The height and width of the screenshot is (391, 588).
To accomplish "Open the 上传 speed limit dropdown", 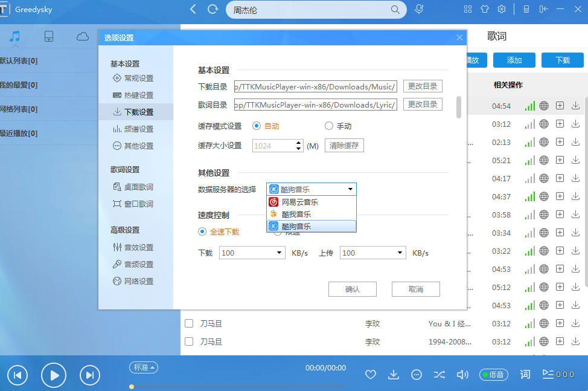I will pyautogui.click(x=372, y=253).
